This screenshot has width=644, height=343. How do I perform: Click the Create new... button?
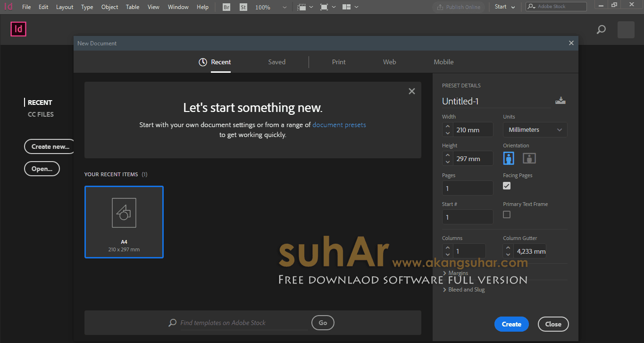[x=50, y=146]
